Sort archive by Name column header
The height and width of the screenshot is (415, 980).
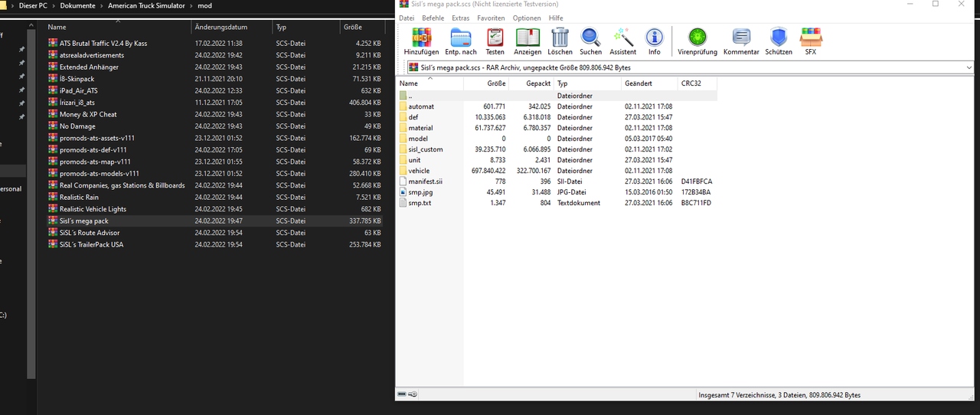click(x=430, y=83)
